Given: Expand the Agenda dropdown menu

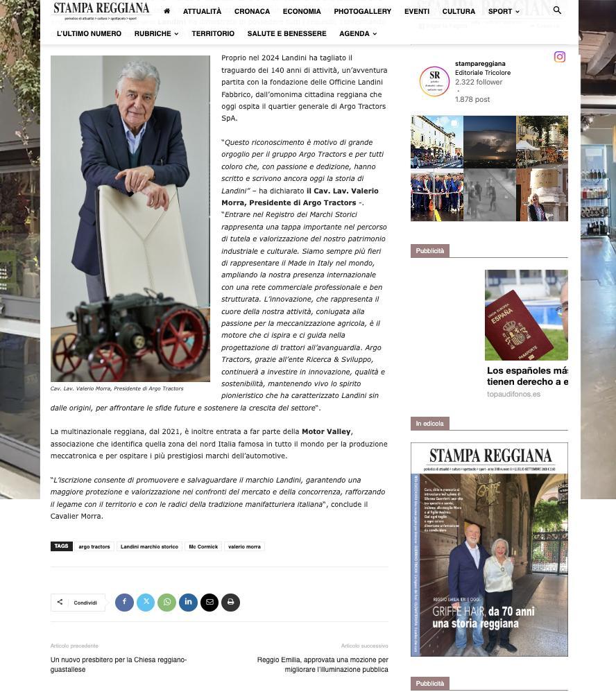Looking at the screenshot, I should pos(358,33).
